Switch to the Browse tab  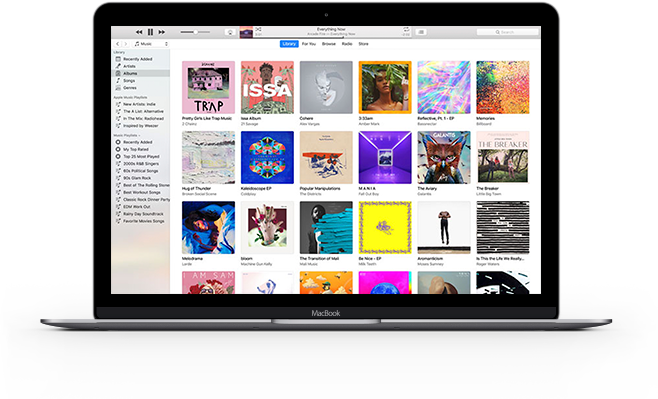pos(329,44)
